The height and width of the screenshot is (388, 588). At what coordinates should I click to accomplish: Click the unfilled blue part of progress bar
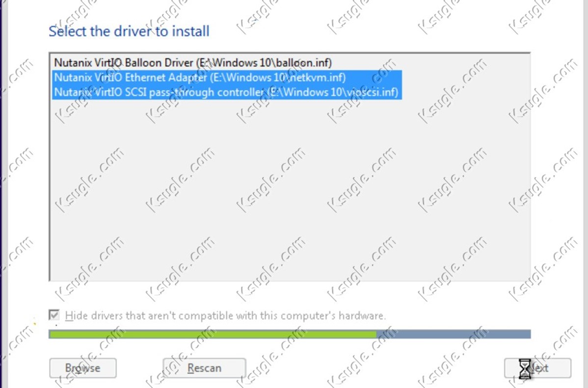coord(454,334)
